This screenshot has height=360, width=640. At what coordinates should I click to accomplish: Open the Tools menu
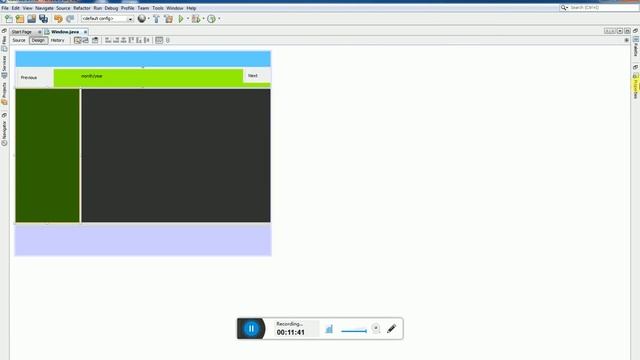point(158,8)
